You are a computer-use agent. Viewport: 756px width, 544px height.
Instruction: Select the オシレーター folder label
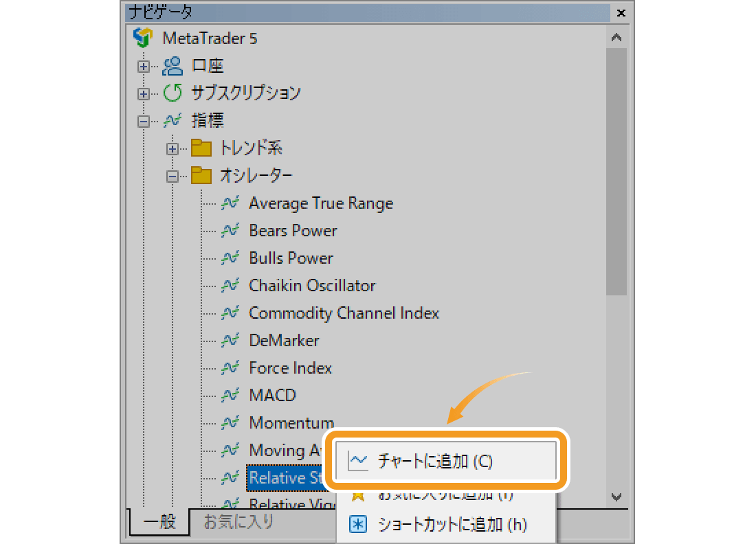tap(256, 175)
